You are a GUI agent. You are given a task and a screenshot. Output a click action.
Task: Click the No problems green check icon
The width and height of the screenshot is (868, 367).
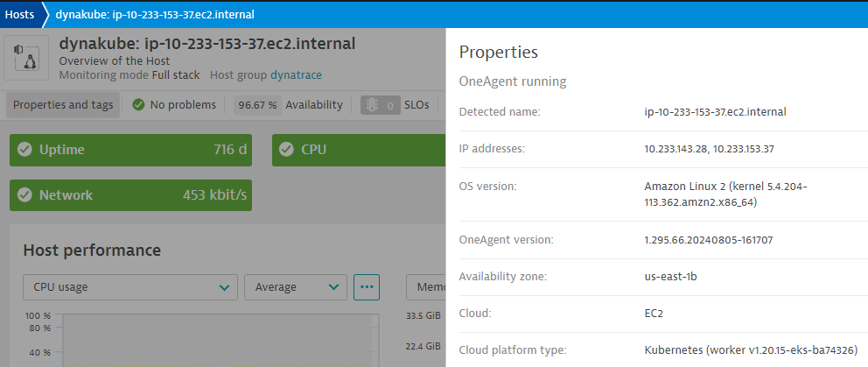click(x=138, y=105)
